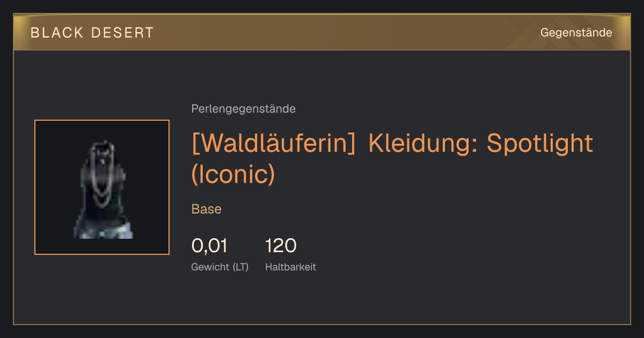Select the Perlengegenstände category label
The height and width of the screenshot is (338, 644).
(243, 109)
